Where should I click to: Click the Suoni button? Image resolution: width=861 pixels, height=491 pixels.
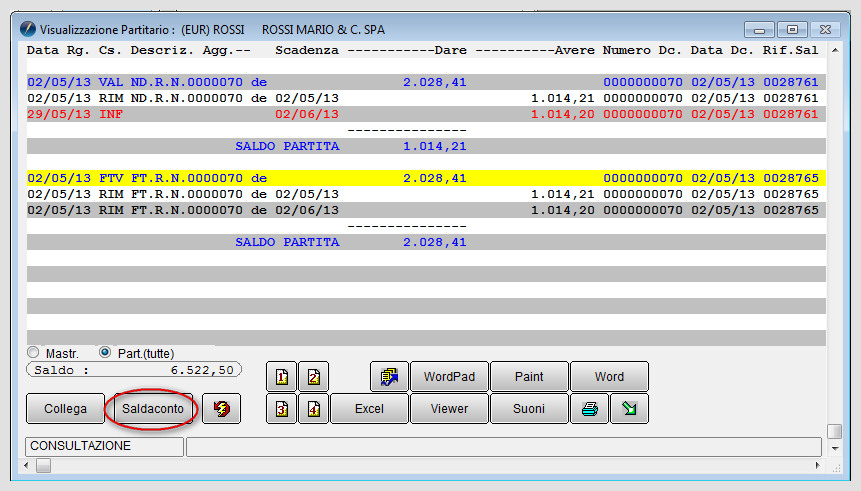click(529, 409)
